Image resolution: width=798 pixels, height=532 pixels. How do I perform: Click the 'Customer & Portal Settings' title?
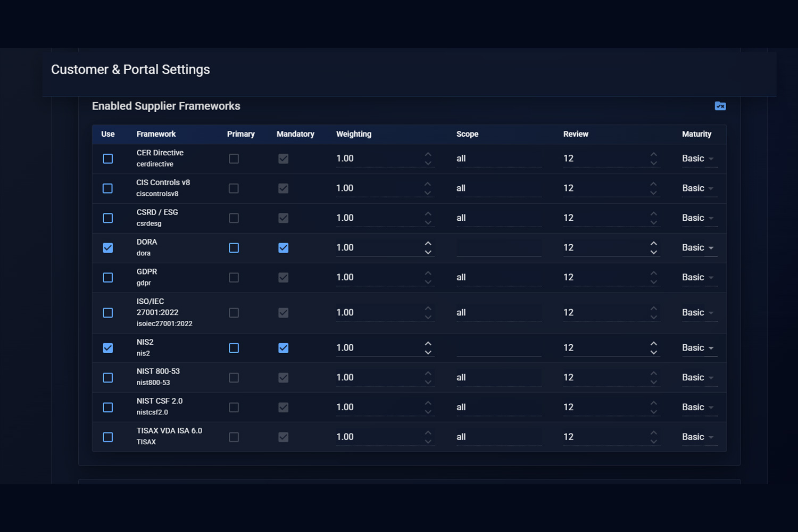130,70
